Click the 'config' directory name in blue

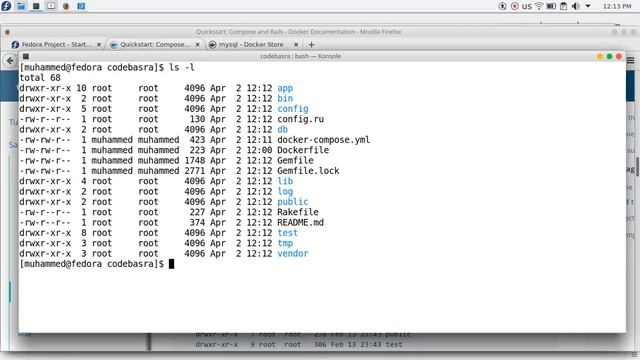click(x=293, y=109)
